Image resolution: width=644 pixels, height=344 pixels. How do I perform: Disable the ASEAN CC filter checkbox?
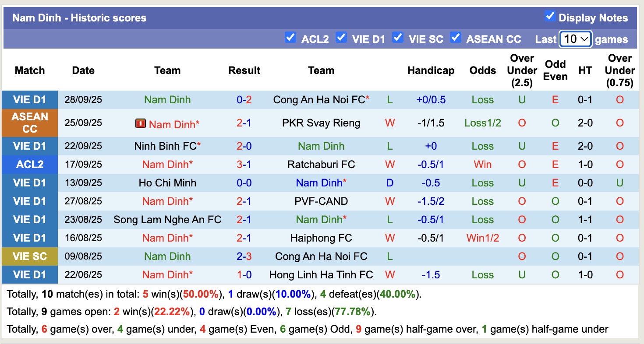point(456,38)
